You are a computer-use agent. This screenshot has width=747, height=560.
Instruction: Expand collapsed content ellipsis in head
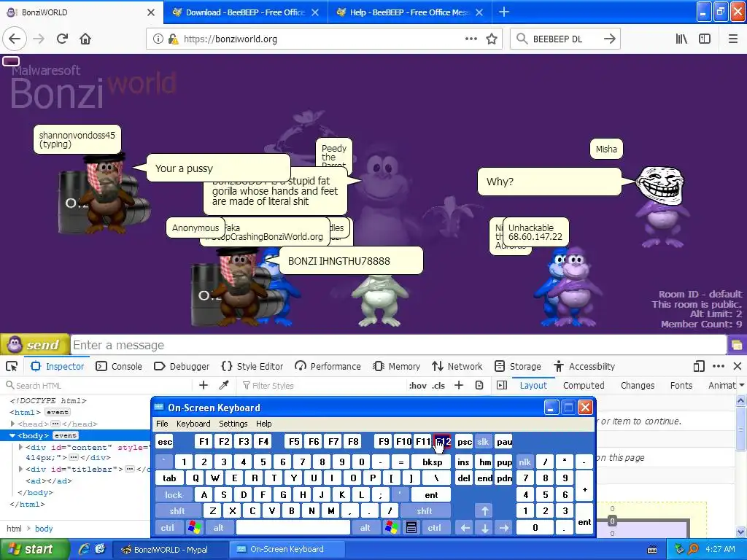coord(55,424)
